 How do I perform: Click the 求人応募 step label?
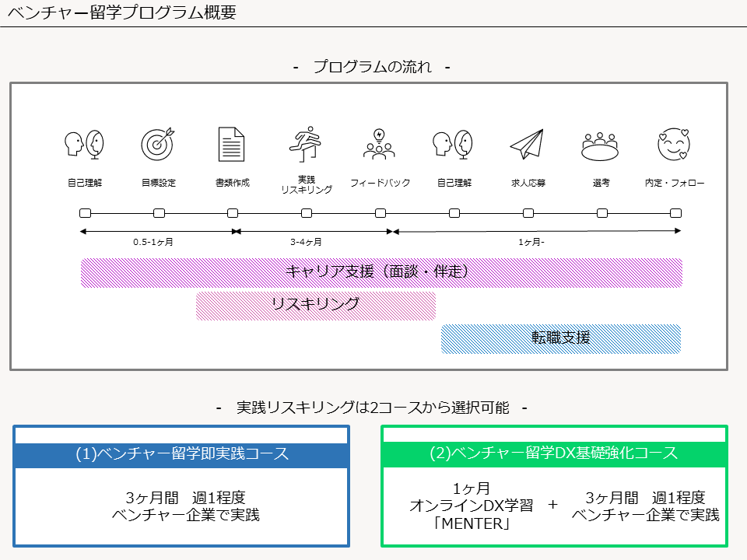click(x=528, y=183)
